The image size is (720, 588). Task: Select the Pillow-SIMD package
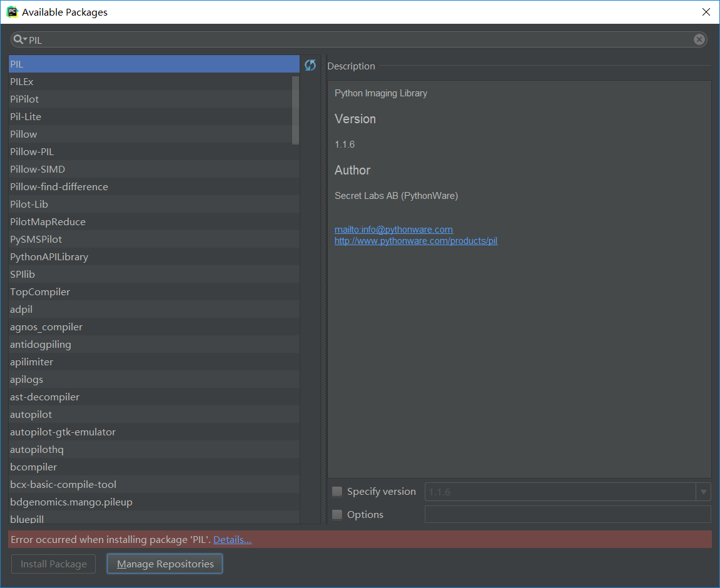154,169
